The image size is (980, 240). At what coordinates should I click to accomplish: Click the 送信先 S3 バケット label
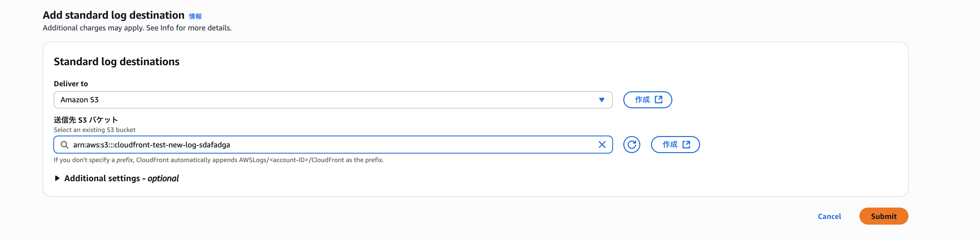tap(86, 120)
